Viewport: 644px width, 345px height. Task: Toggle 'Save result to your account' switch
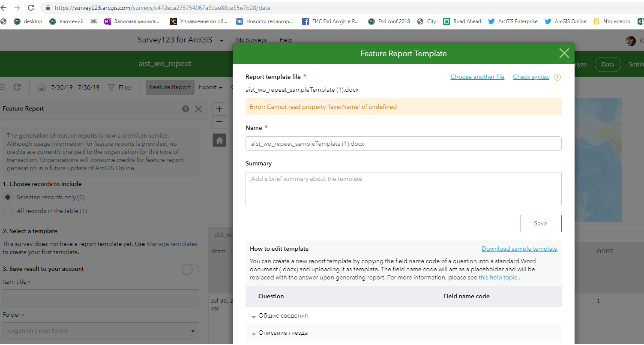pos(191,269)
